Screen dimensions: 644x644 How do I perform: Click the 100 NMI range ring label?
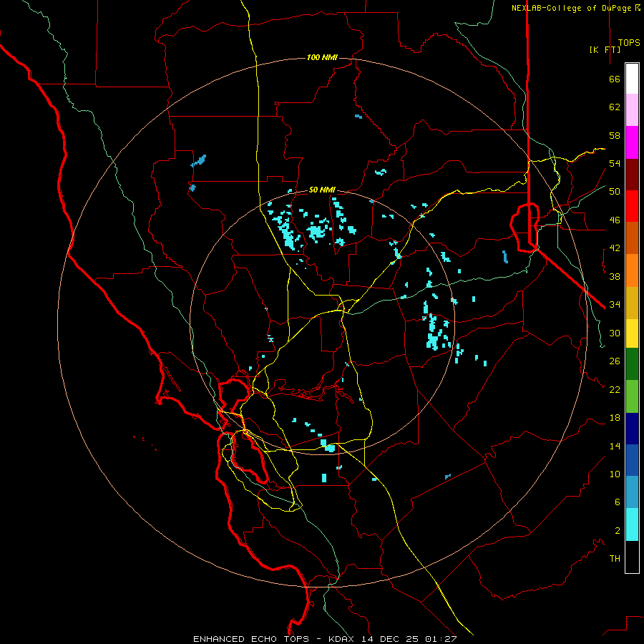point(323,57)
